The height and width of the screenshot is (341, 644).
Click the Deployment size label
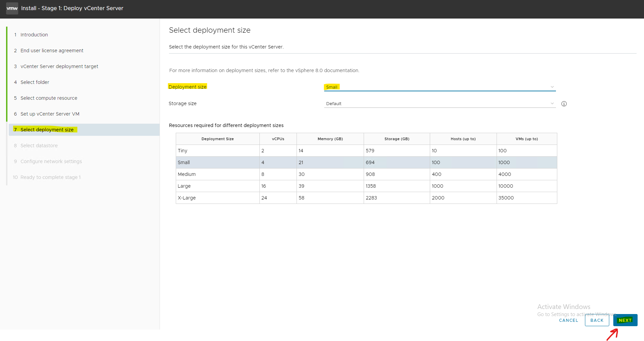187,87
